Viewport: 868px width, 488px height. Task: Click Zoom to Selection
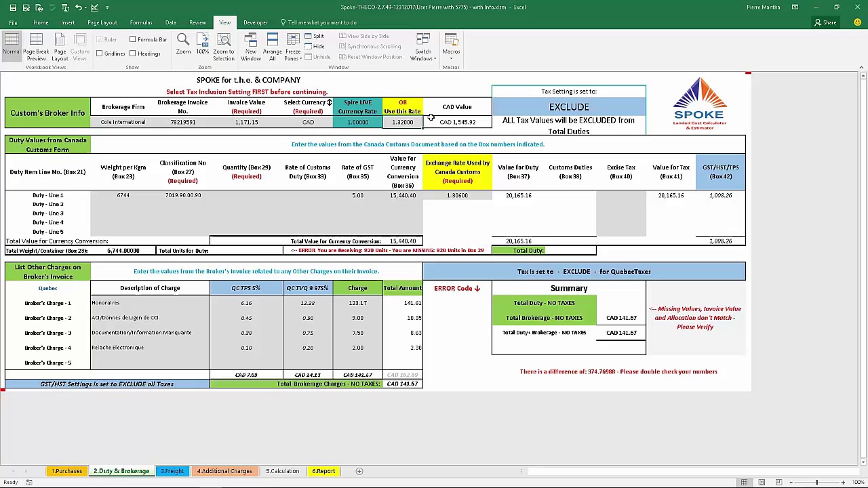223,47
